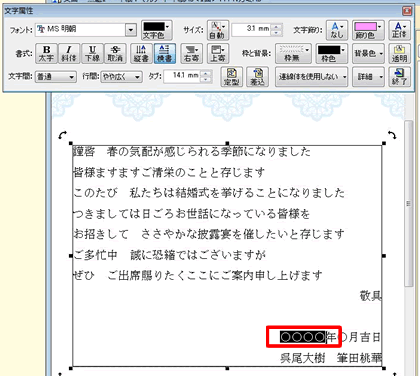
Task: Click the line starting with お招きして
Action: pos(209,234)
